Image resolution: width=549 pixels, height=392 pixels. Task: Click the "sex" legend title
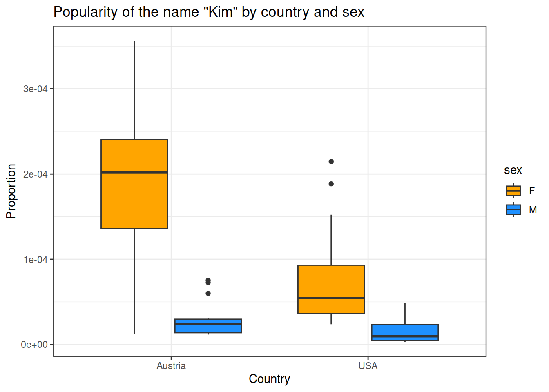[513, 170]
